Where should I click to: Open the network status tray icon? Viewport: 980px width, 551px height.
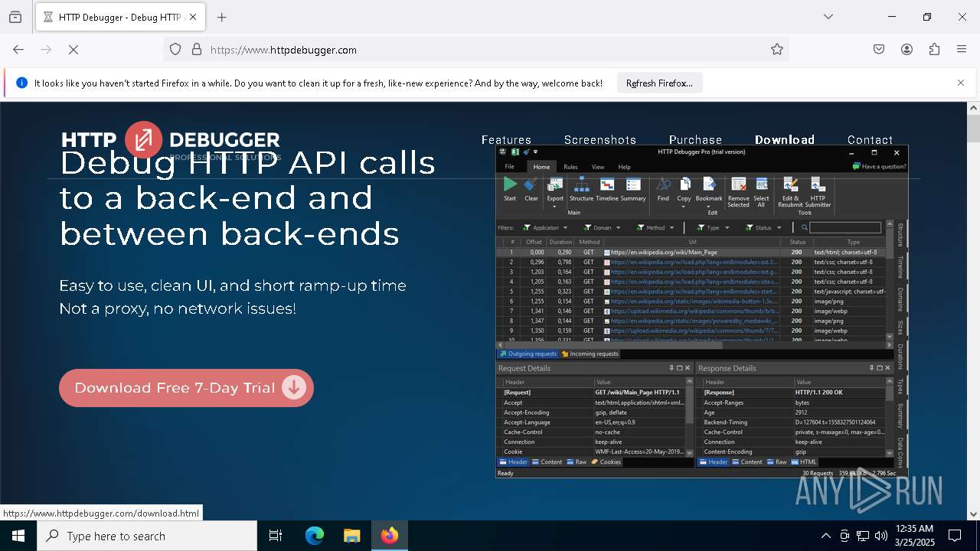pyautogui.click(x=863, y=536)
